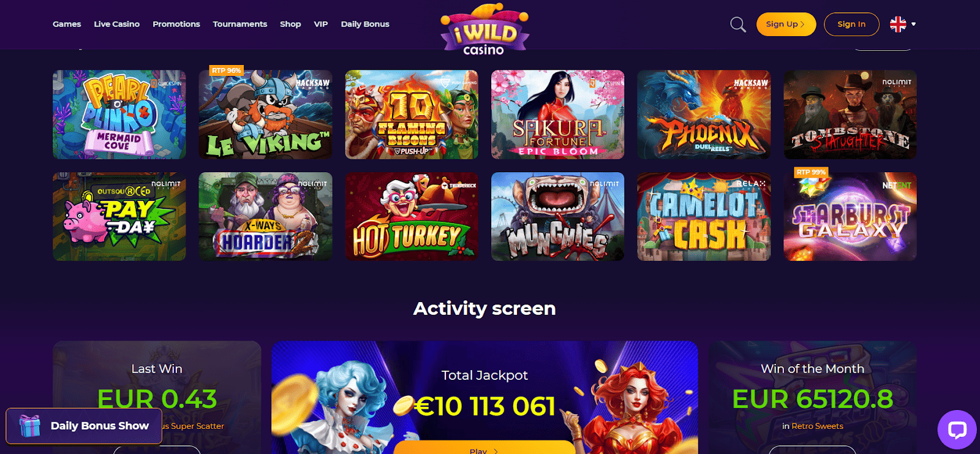Open Hot Turkey slot thumbnail
Screen dimensions: 980x454
[412, 216]
